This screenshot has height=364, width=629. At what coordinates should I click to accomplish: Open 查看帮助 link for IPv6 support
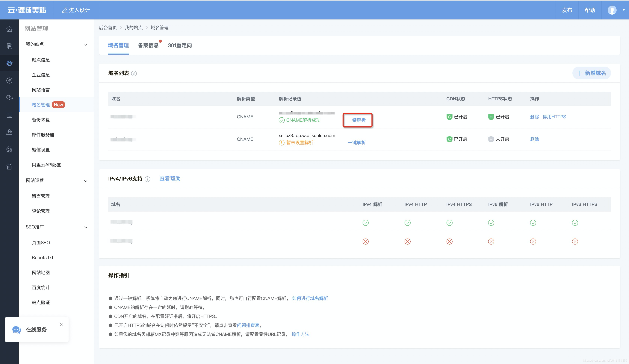[x=170, y=179]
